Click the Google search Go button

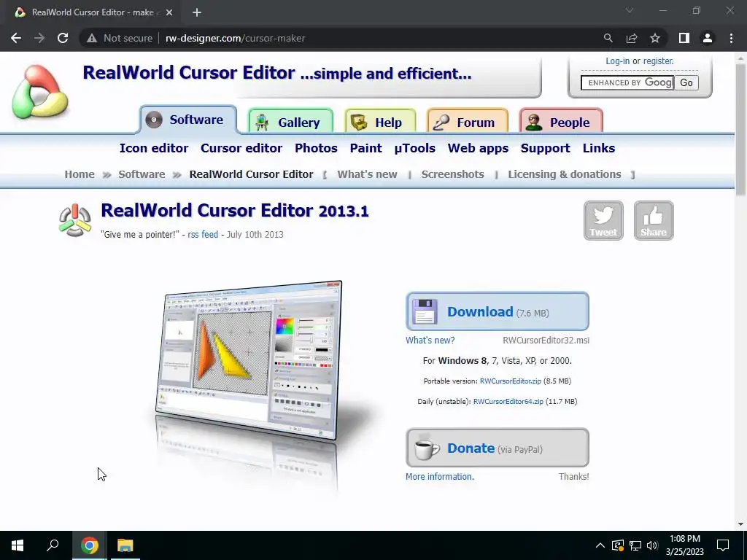(x=686, y=83)
